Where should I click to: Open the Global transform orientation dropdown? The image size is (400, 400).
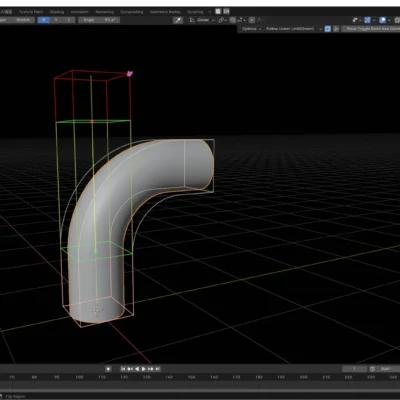202,20
